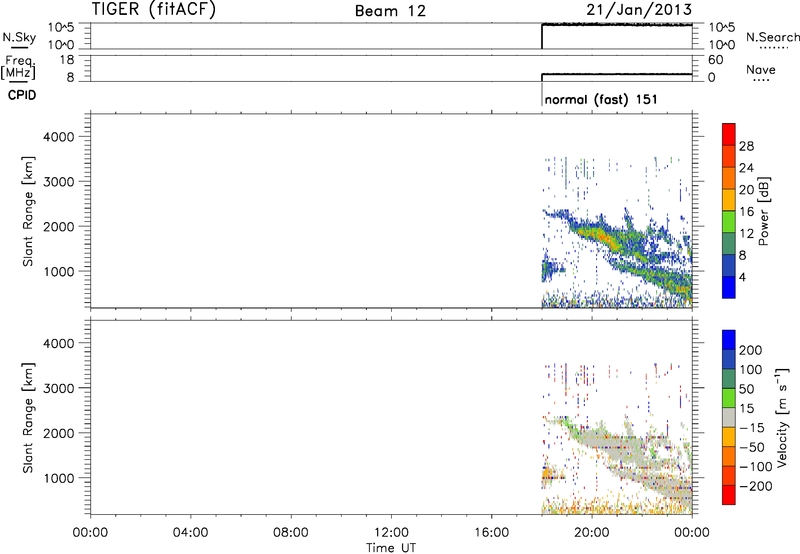Click the "28" power colorbar label
Screen dimensions: 800x554
point(746,146)
